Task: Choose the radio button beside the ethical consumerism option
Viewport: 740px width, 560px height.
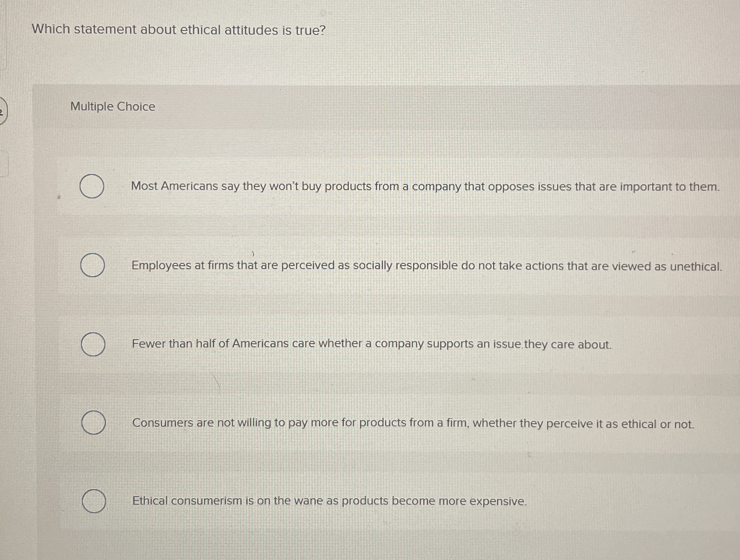Action: tap(94, 501)
